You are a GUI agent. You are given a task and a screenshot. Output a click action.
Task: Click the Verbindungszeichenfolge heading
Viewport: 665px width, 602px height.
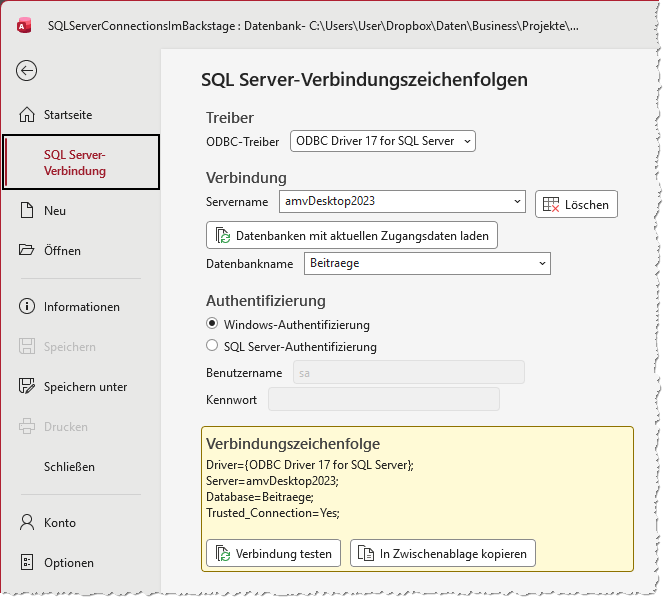pyautogui.click(x=293, y=444)
